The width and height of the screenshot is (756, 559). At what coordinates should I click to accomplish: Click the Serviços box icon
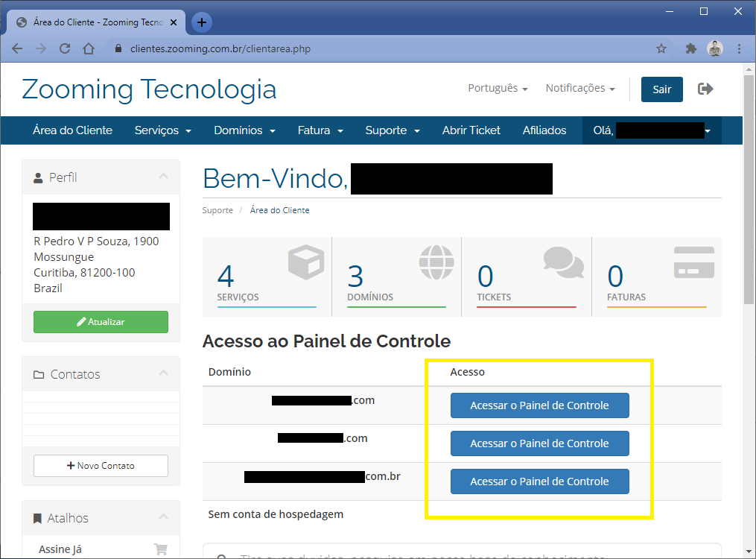click(306, 262)
